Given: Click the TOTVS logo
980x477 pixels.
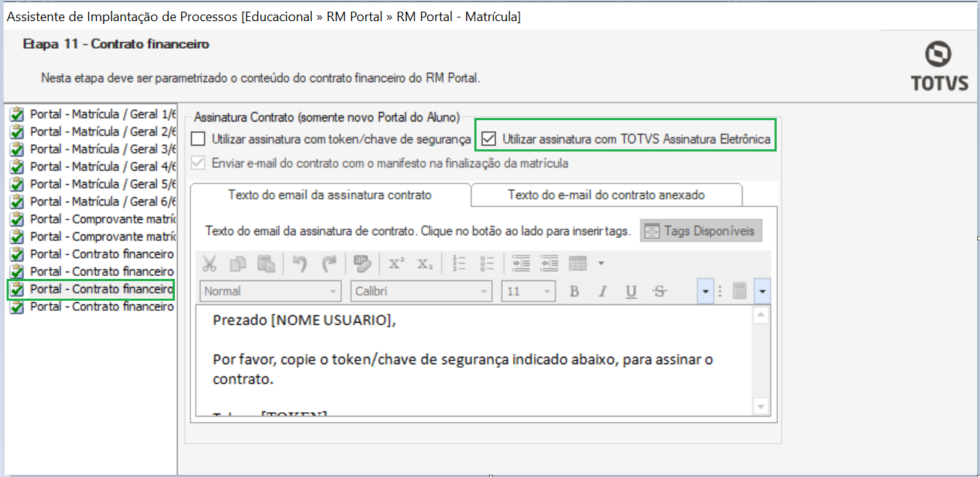Looking at the screenshot, I should click(940, 66).
